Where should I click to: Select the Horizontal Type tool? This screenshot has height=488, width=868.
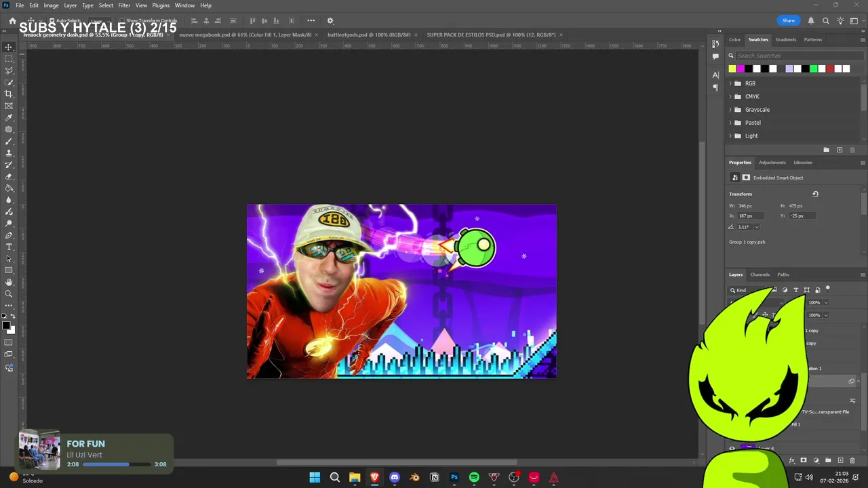[9, 247]
